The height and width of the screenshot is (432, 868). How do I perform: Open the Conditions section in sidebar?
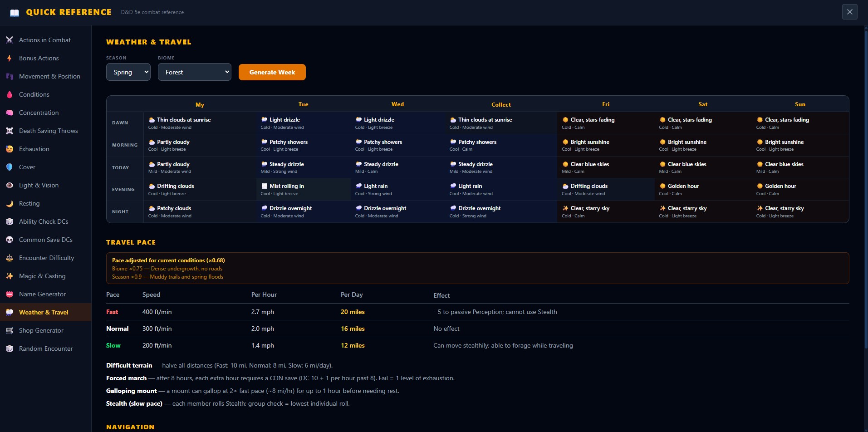point(34,94)
